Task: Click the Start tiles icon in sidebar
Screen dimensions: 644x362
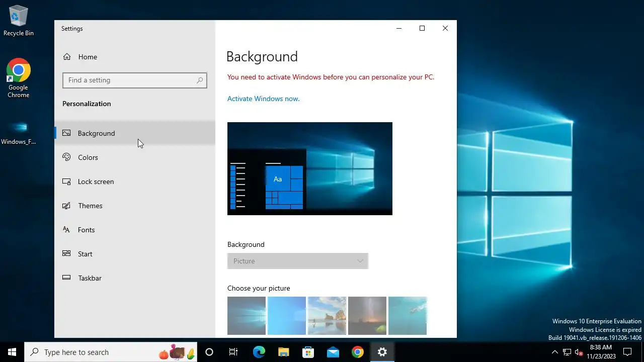Action: point(66,254)
